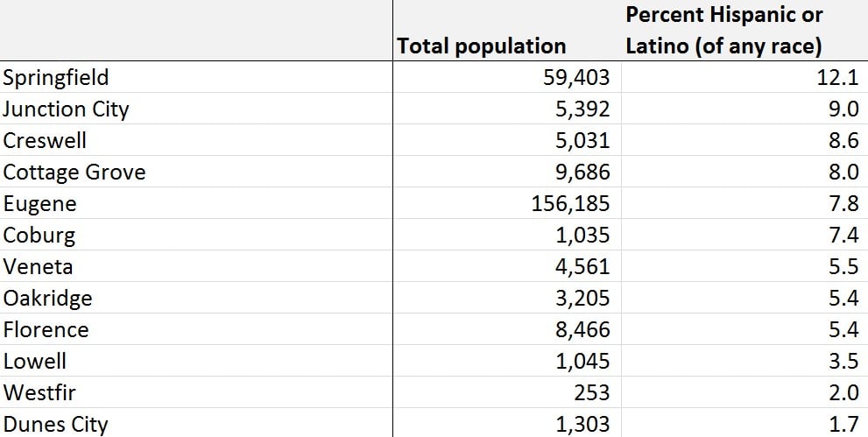Select Springfield's percentage cell 12.1
Image resolution: width=868 pixels, height=437 pixels.
(x=744, y=77)
